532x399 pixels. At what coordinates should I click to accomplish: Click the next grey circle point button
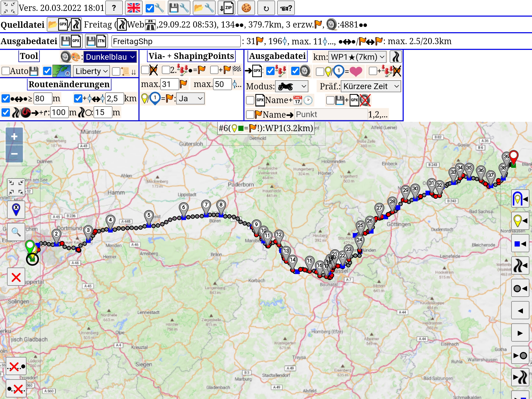point(520,355)
